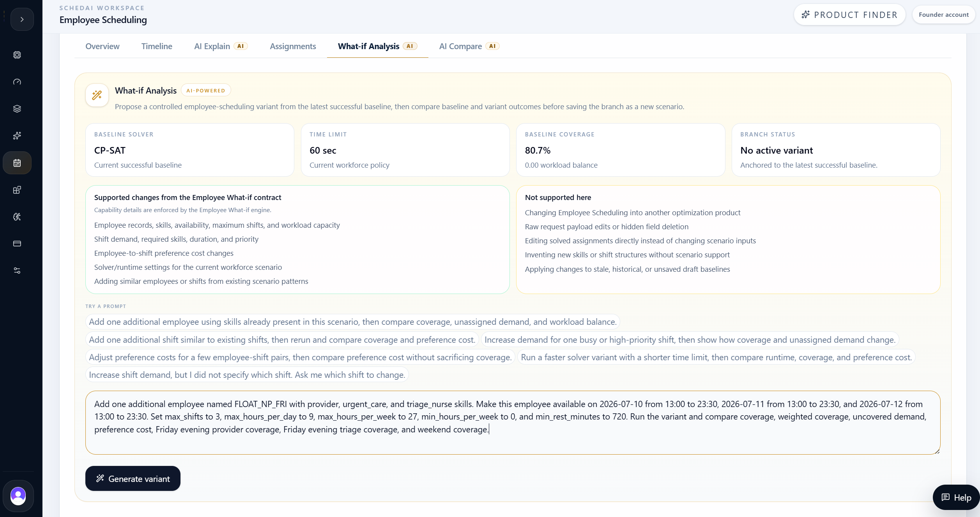Click the 'Not supported here' heading

pos(558,198)
